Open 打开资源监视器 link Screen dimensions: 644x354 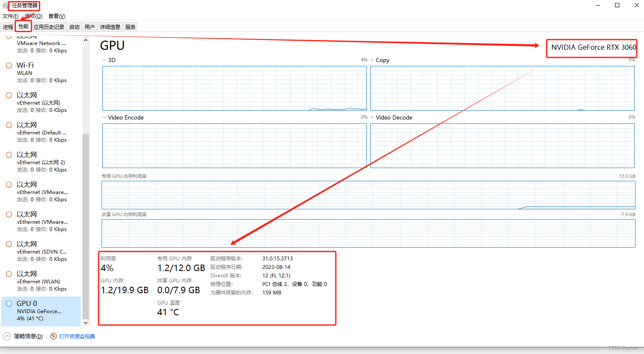[77, 336]
